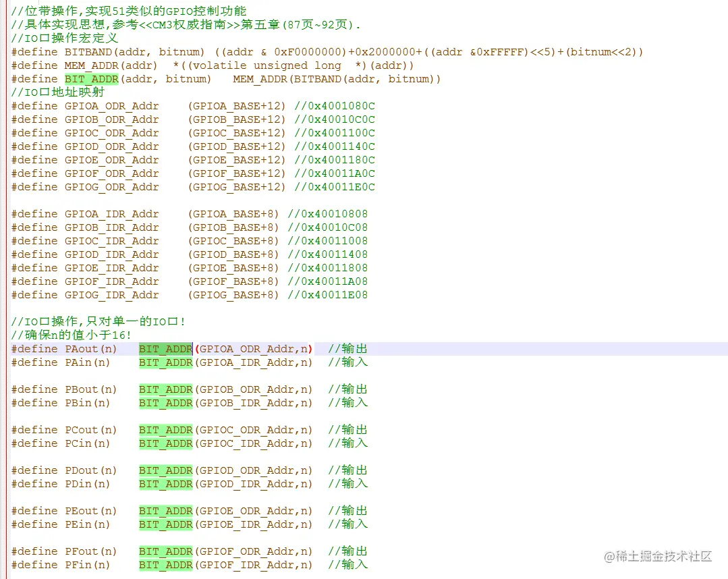728x579 pixels.
Task: Click highlighted BIT_ADDR in its #define line
Action: point(92,79)
